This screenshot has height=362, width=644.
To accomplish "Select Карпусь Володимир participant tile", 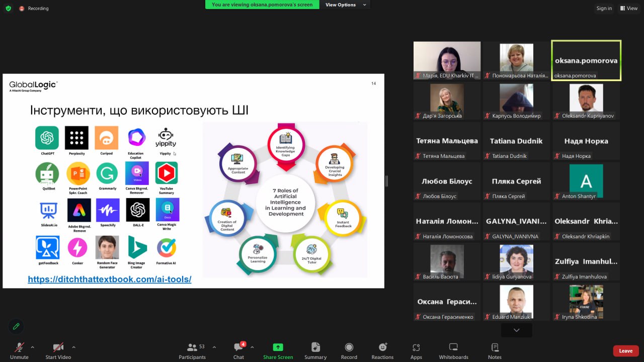I will [516, 101].
